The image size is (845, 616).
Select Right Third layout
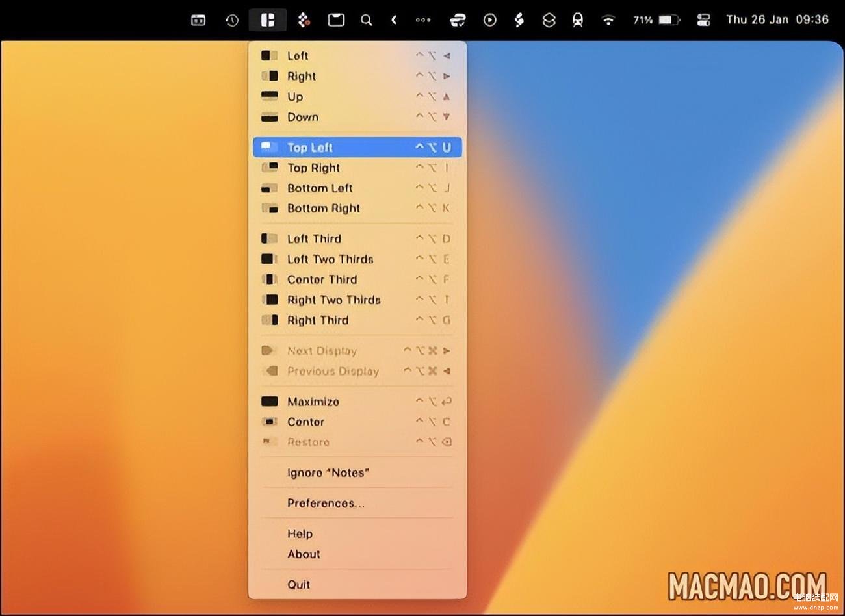357,320
